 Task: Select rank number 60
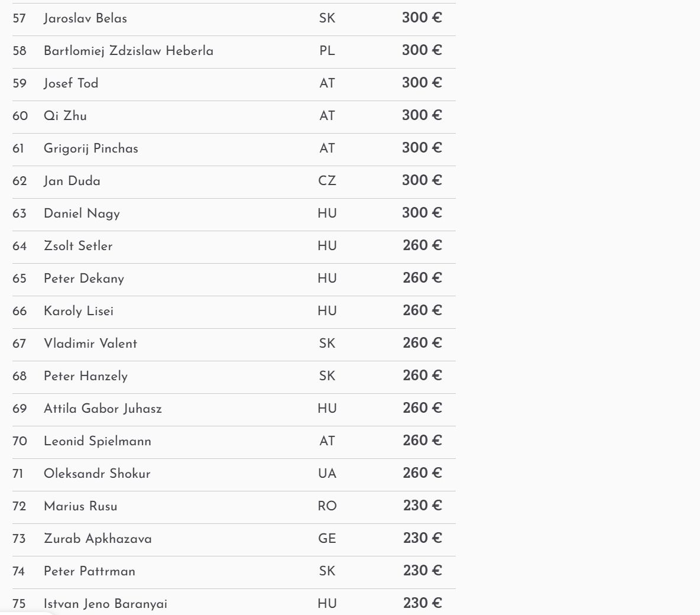[20, 116]
